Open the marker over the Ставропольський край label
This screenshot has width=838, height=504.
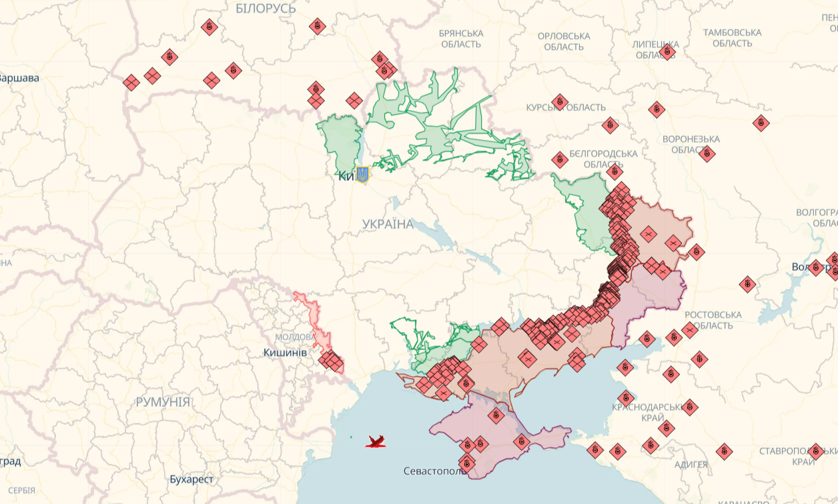tap(815, 451)
